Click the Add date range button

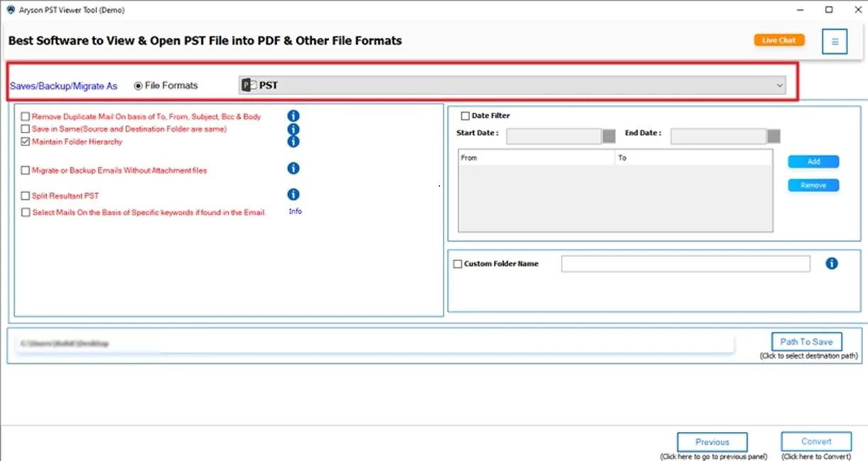[x=813, y=162]
